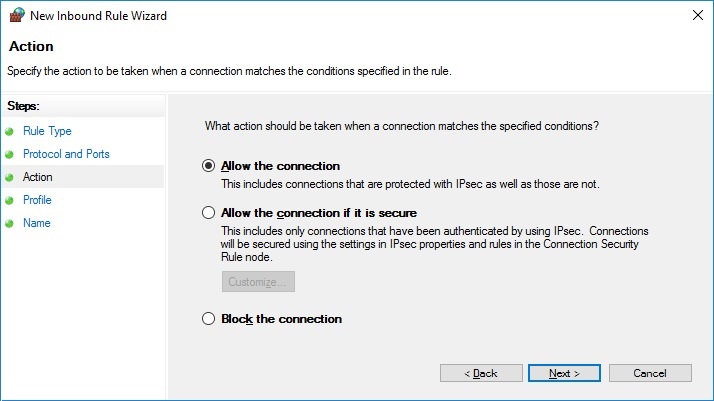Choose "Allow the connection if it is secure"
The height and width of the screenshot is (401, 714).
coord(208,213)
